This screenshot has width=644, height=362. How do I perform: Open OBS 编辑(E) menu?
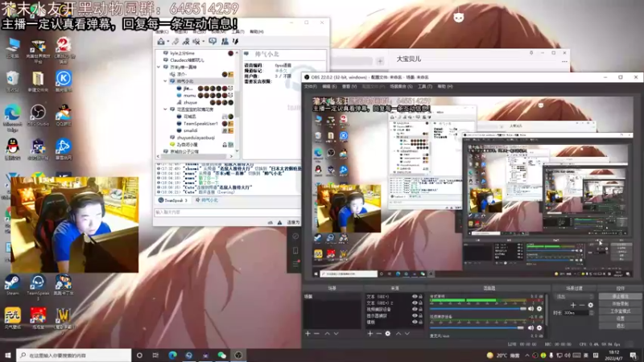(329, 87)
